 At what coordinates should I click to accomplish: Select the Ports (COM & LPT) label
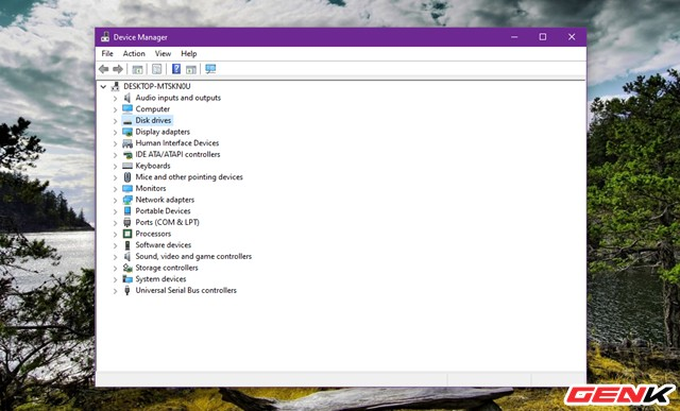pyautogui.click(x=167, y=222)
